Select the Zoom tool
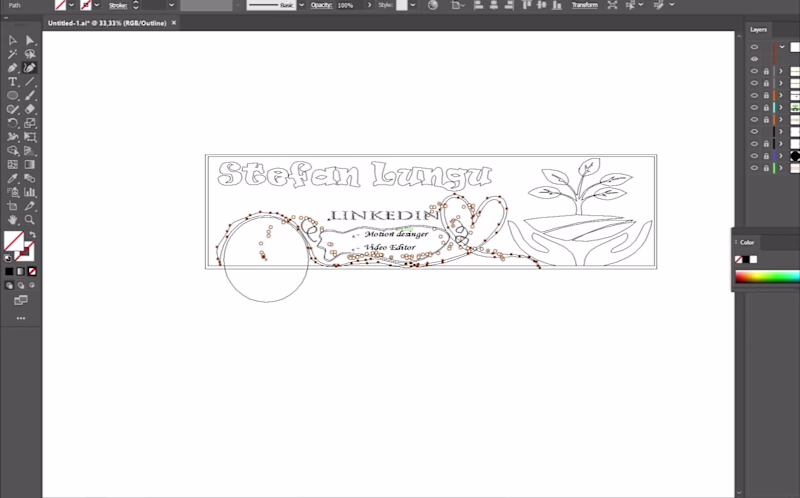Image resolution: width=800 pixels, height=498 pixels. [30, 219]
